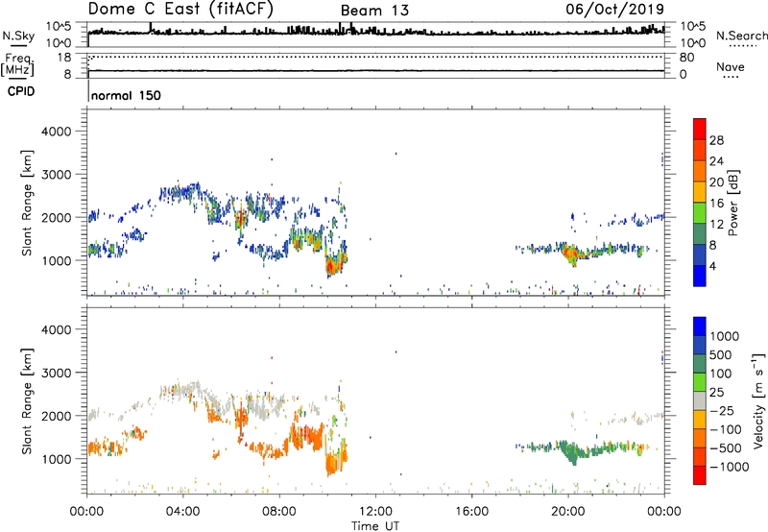The height and width of the screenshot is (532, 768).
Task: Click the '12:00' time axis label
Action: (x=375, y=512)
